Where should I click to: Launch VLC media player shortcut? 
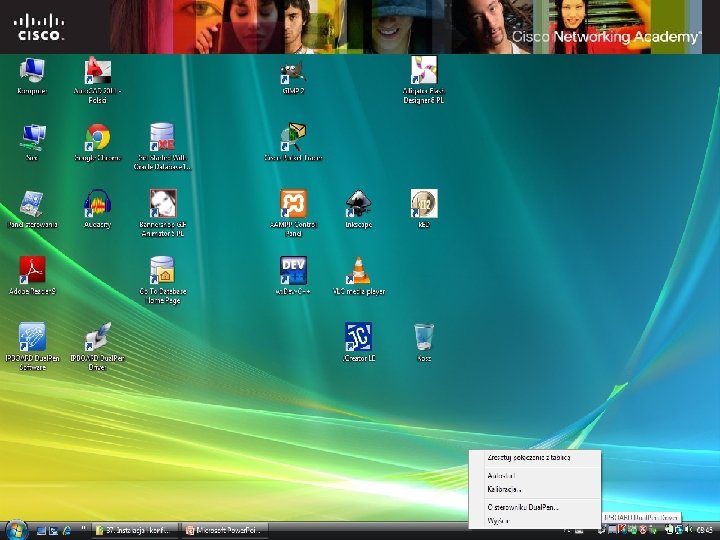point(358,271)
